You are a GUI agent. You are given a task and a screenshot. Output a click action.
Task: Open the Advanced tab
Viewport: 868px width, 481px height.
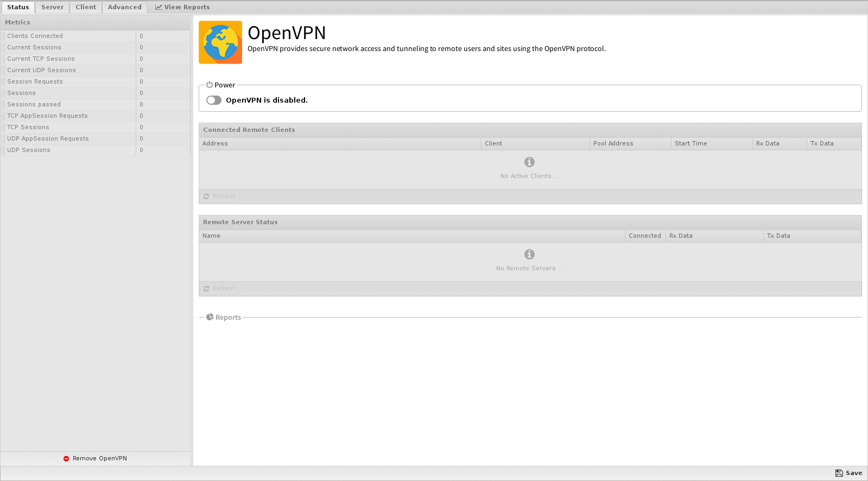click(x=124, y=7)
